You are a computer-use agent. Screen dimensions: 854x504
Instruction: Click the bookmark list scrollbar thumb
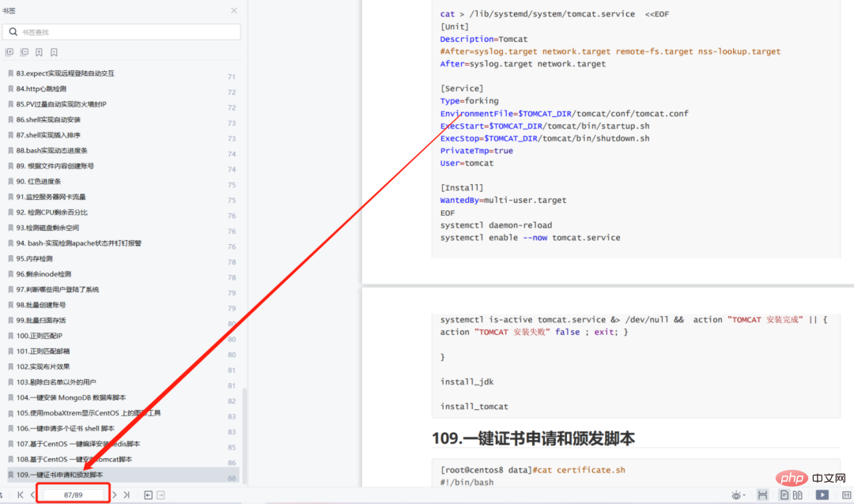point(244,435)
